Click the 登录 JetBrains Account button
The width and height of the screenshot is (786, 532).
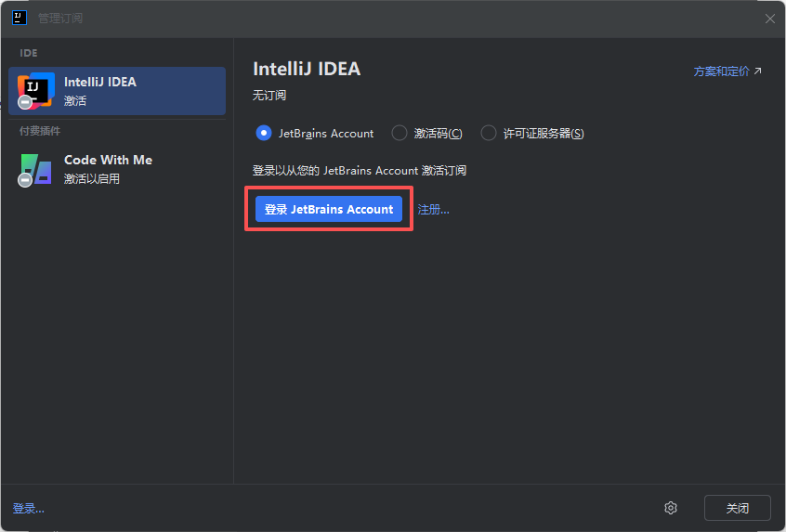point(329,209)
